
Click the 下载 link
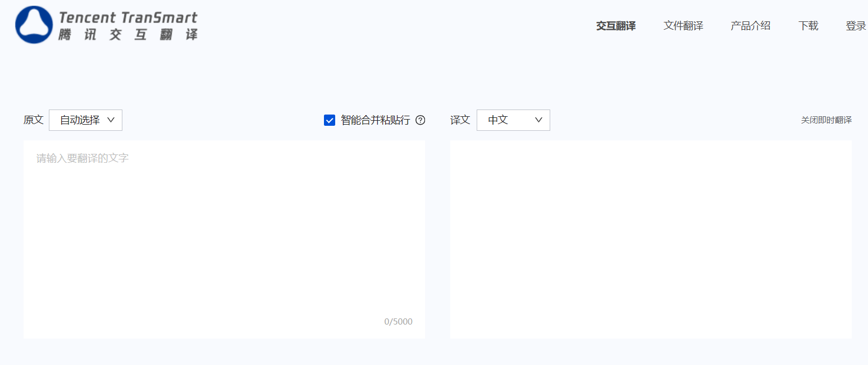click(x=808, y=25)
